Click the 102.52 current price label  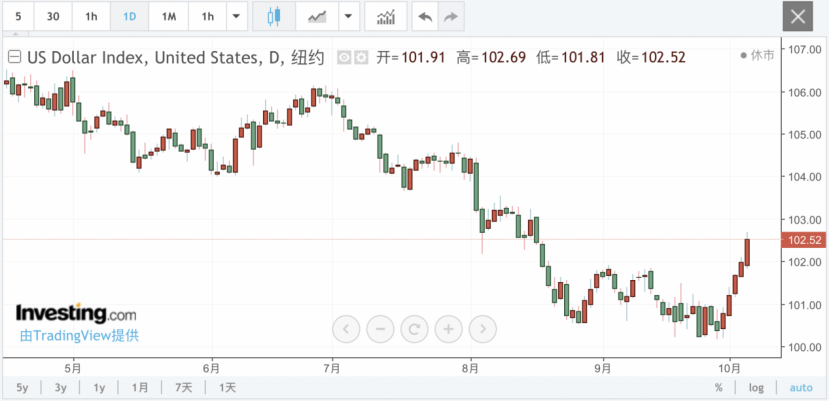[x=804, y=240]
